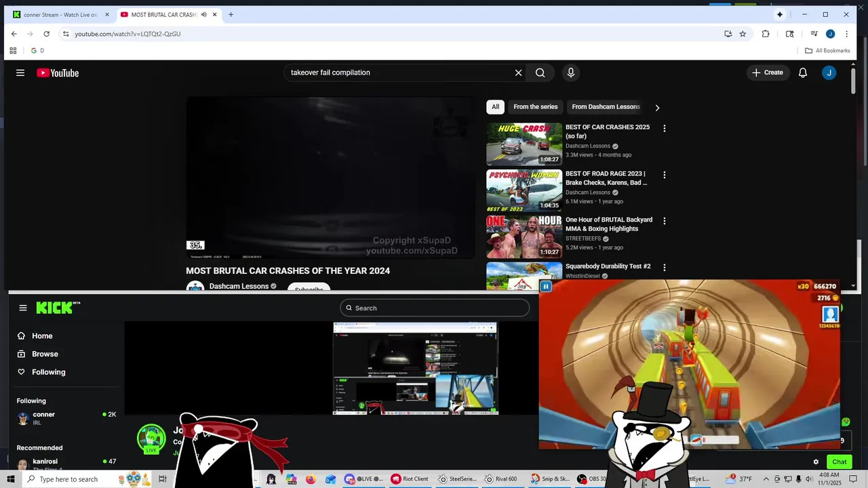Reload the current page
The image size is (868, 488).
(x=46, y=34)
